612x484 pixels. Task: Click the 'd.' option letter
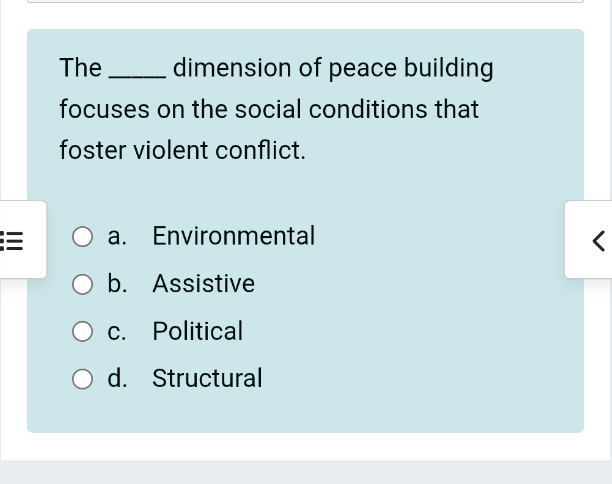(117, 378)
